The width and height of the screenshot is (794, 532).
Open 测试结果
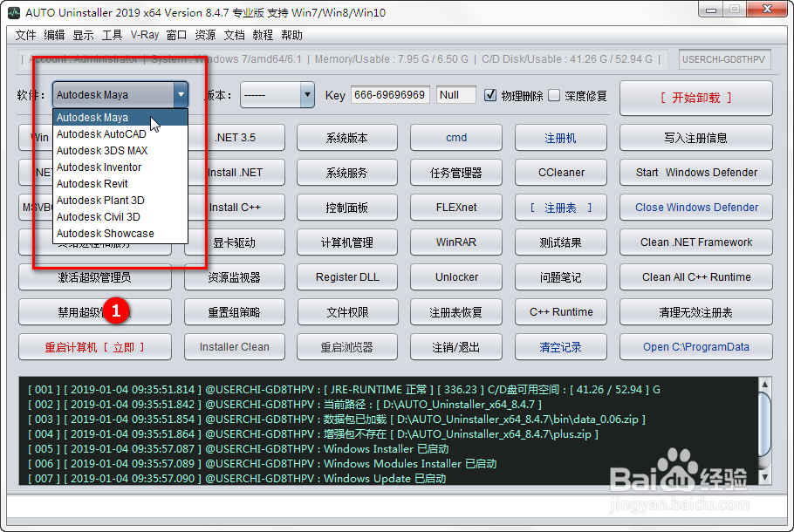click(x=560, y=242)
